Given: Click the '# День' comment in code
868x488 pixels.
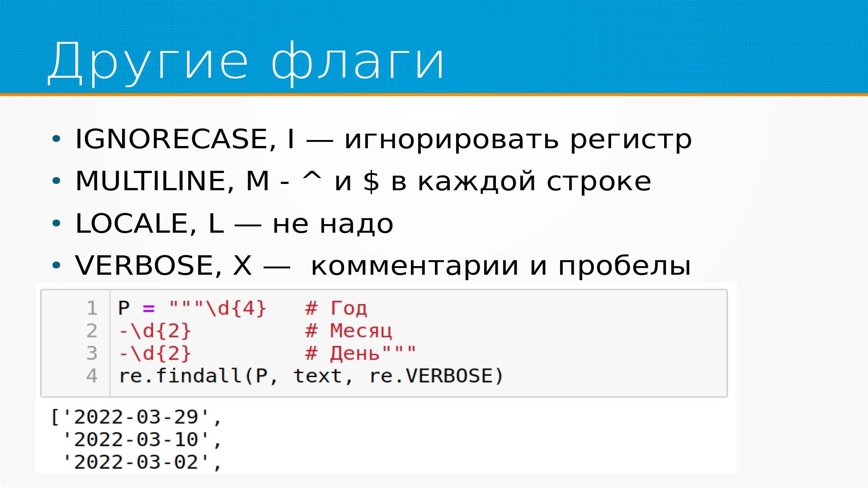Looking at the screenshot, I should point(342,354).
